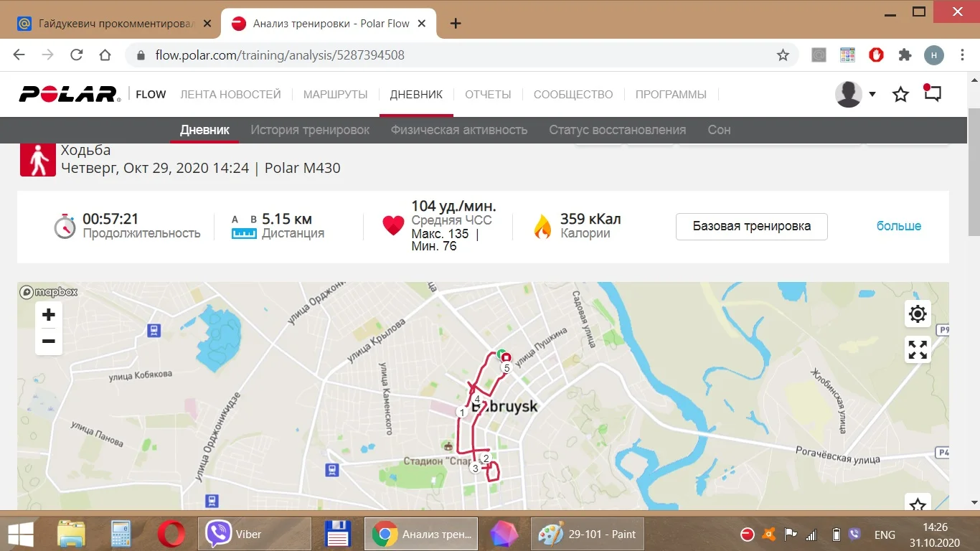
Task: Close the Гайдукевич прокомментировал browser tab
Action: click(x=207, y=24)
